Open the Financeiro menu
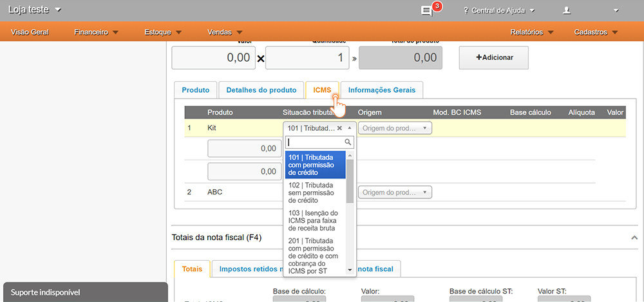Viewport: 644px width, 302px height. pyautogui.click(x=96, y=32)
